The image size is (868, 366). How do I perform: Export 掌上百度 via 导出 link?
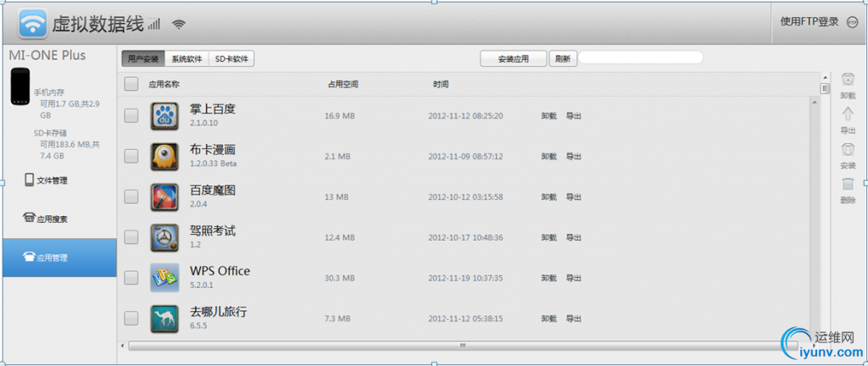coord(574,116)
